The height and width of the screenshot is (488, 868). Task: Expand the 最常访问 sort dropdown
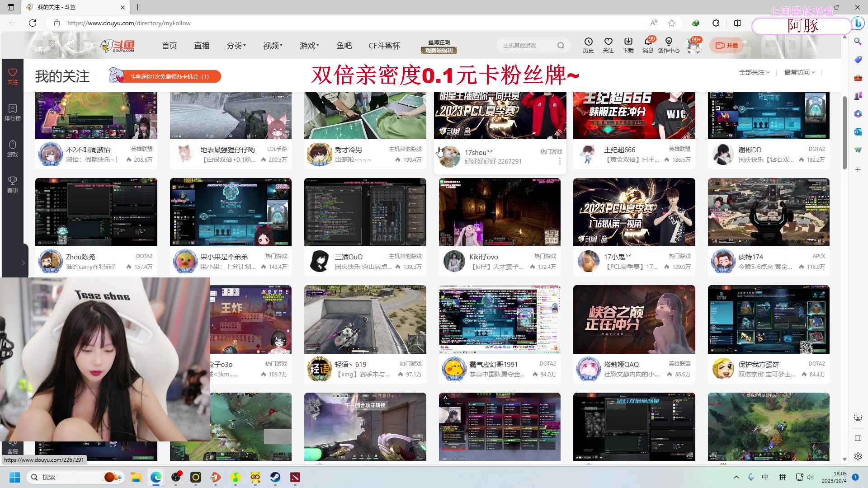click(x=799, y=72)
